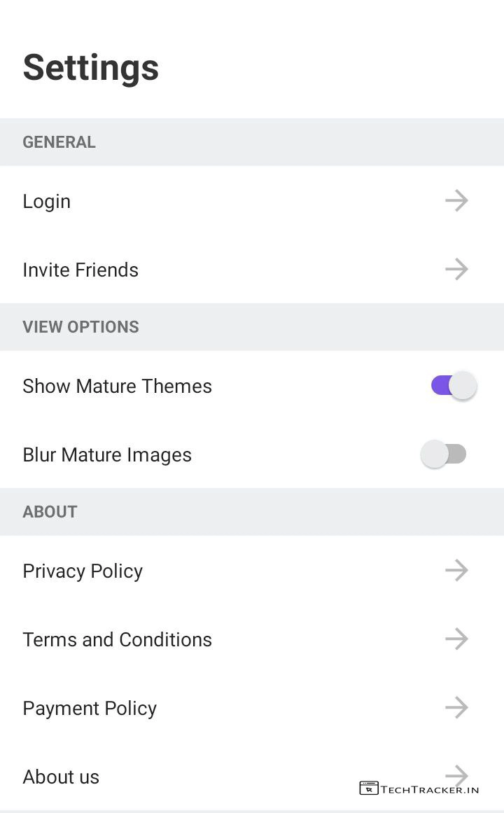Tap the Blur Mature Images label
The image size is (504, 813).
(x=107, y=455)
